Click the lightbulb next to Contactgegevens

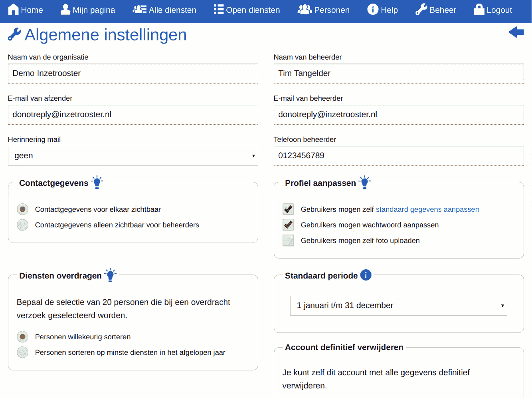[97, 182]
